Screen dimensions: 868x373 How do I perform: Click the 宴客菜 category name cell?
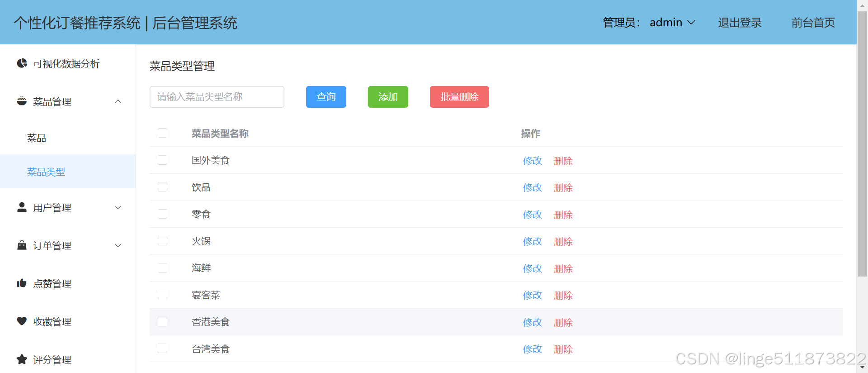coord(206,295)
